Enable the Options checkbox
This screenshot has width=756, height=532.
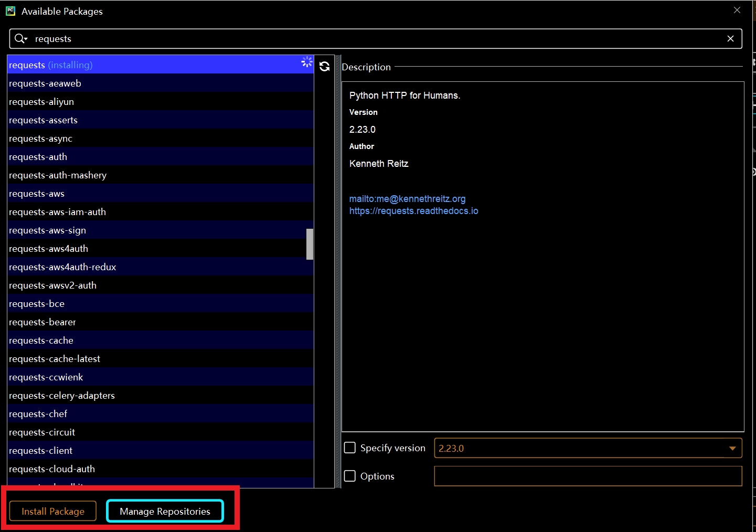[x=350, y=476]
